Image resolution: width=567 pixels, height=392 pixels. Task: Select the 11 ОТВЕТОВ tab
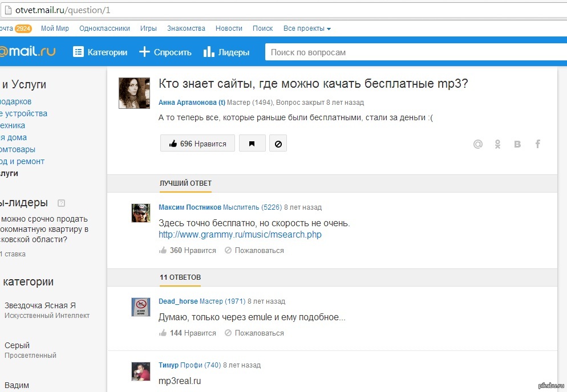click(180, 277)
